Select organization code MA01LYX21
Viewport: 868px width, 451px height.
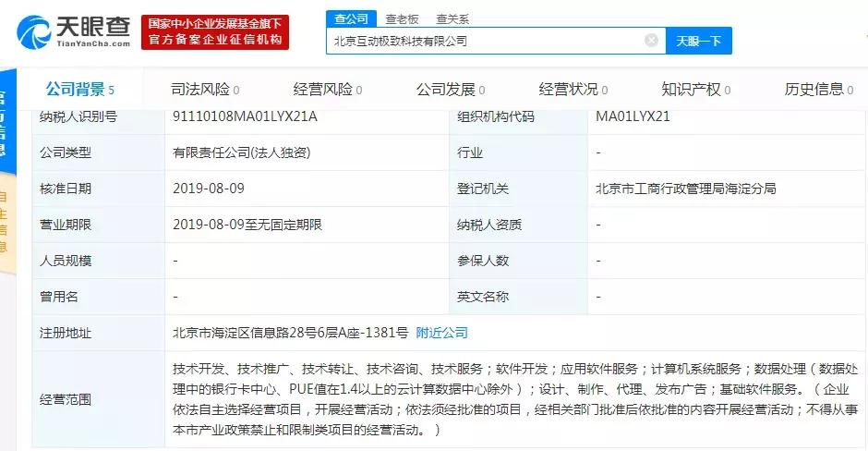(633, 116)
